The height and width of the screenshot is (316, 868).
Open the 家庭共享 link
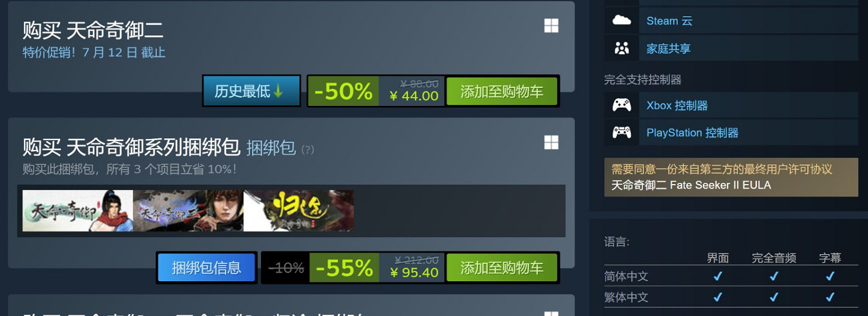[668, 49]
